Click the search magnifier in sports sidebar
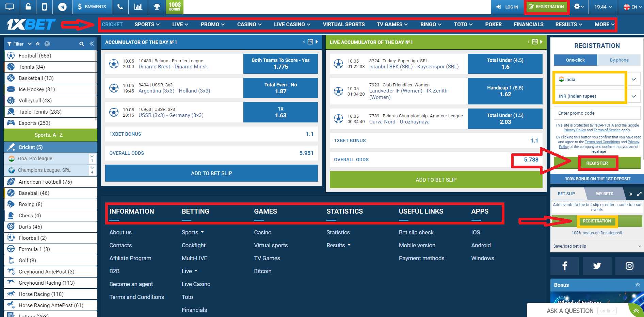644x317 pixels. click(82, 44)
